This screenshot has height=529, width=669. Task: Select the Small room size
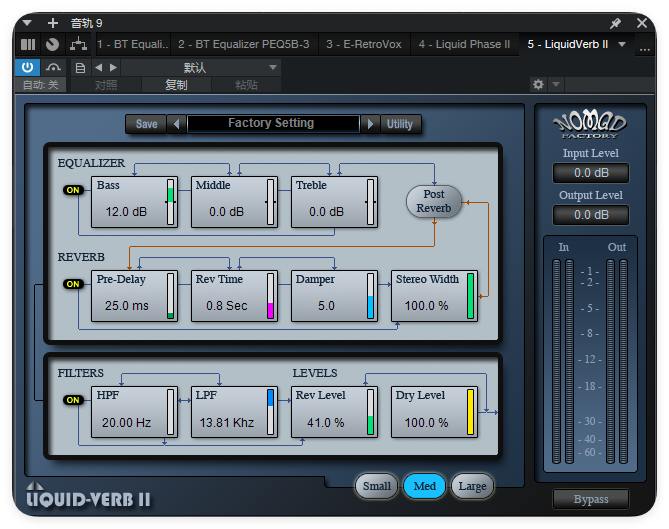(376, 486)
